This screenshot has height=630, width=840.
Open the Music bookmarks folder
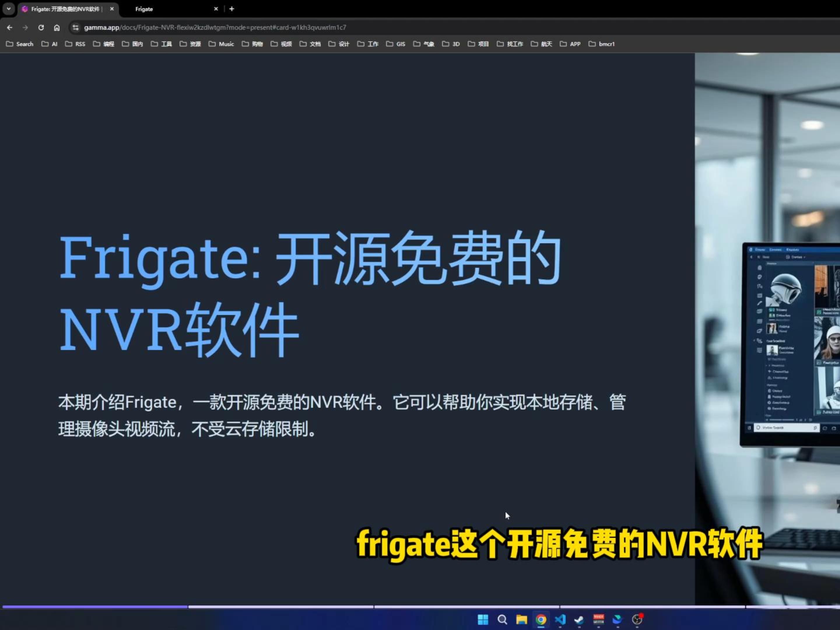[x=221, y=44]
